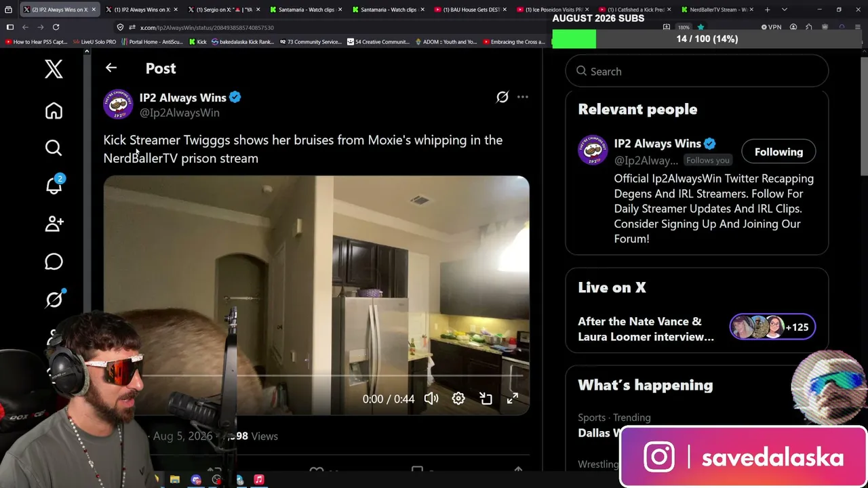Open How to Hear PS5 Capt bookmark
868x488 pixels.
[x=37, y=42]
